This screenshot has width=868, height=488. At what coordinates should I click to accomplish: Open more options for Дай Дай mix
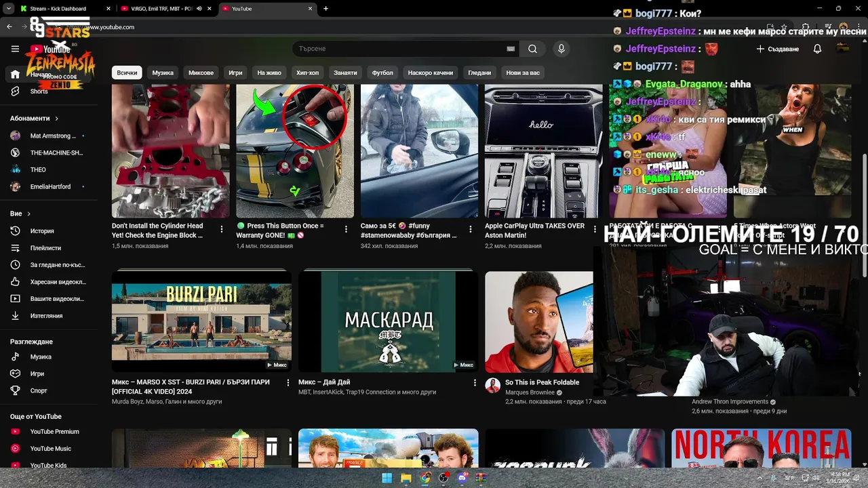(x=475, y=383)
